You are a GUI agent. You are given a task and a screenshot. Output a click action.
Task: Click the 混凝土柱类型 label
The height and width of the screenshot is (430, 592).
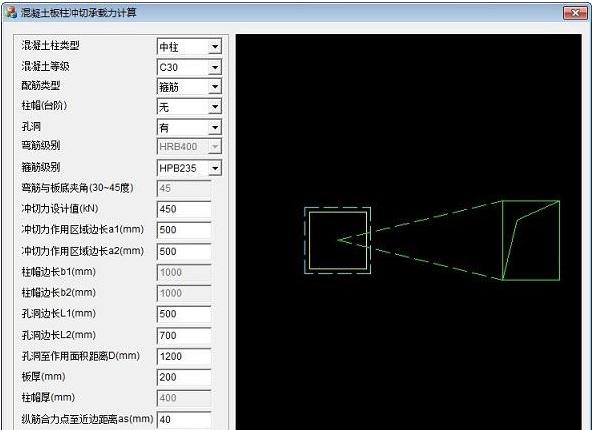click(x=51, y=45)
